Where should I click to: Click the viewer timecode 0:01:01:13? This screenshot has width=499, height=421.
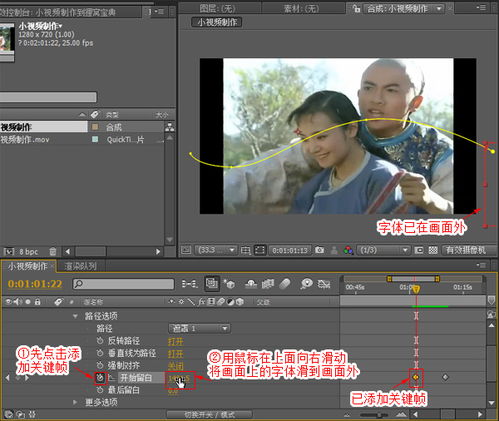click(x=290, y=250)
